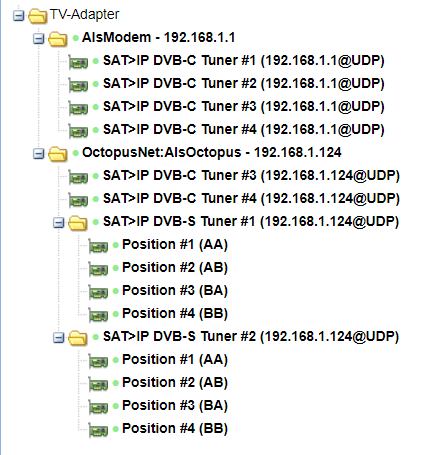
Task: Select SAT>IP DVB-C Tuner #4 (192.168.1.1@UDP)
Action: coord(244,130)
